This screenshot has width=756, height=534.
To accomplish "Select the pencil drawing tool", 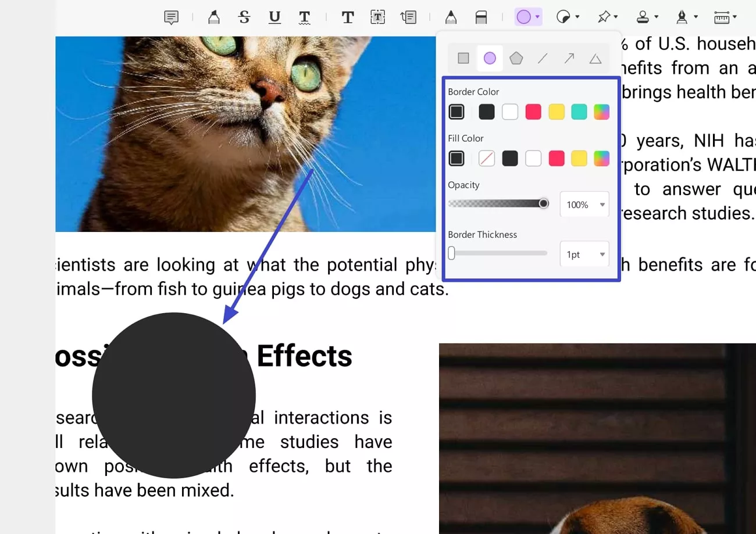I will [x=451, y=17].
